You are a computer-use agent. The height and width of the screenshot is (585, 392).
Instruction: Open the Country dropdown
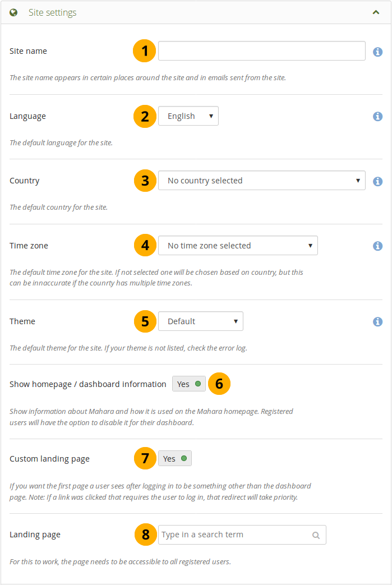[x=261, y=181]
